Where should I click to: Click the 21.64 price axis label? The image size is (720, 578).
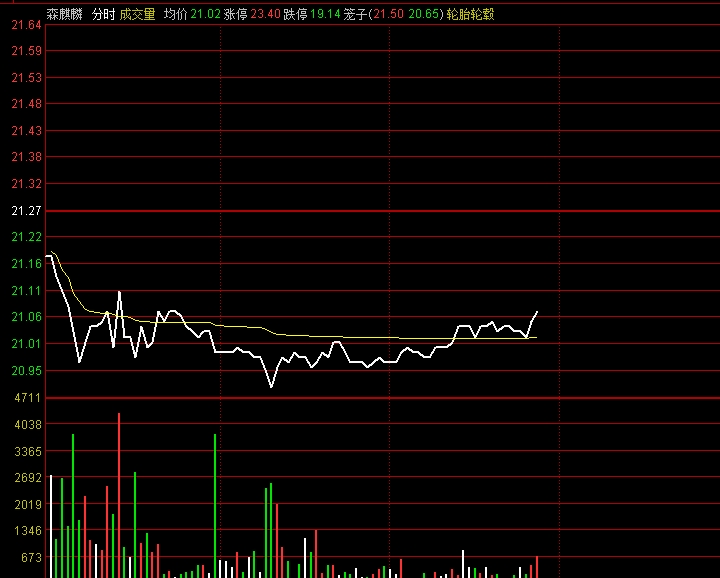tap(26, 25)
